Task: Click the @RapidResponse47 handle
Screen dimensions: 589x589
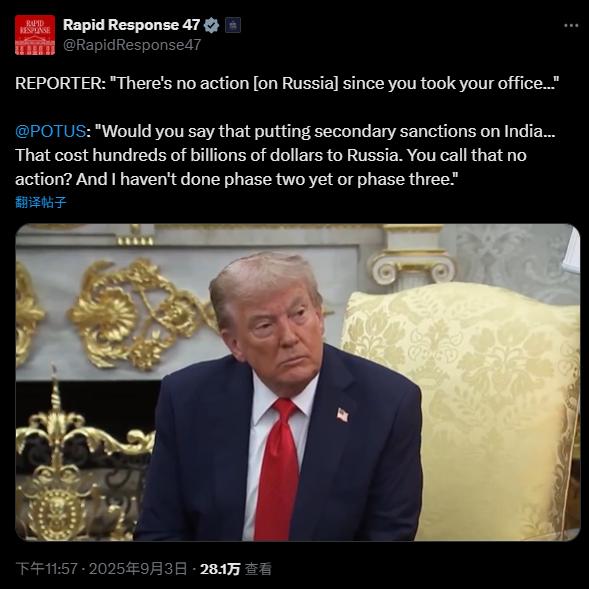Action: click(132, 45)
